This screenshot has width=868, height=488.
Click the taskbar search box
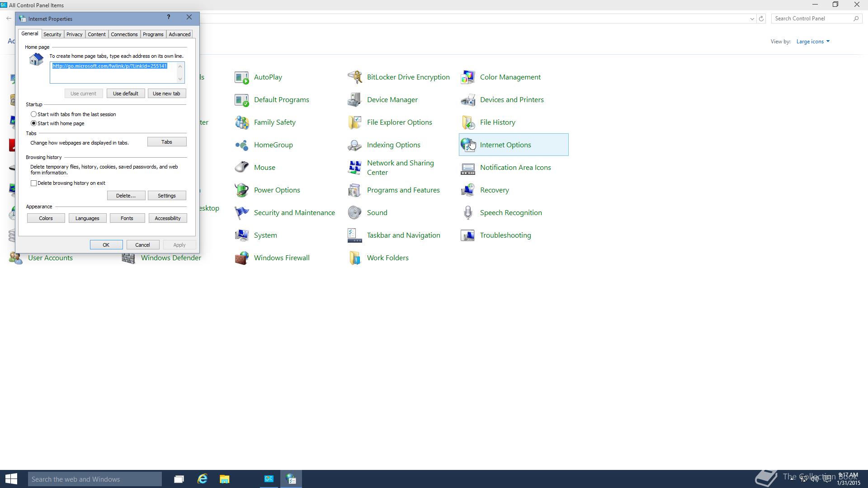point(94,479)
